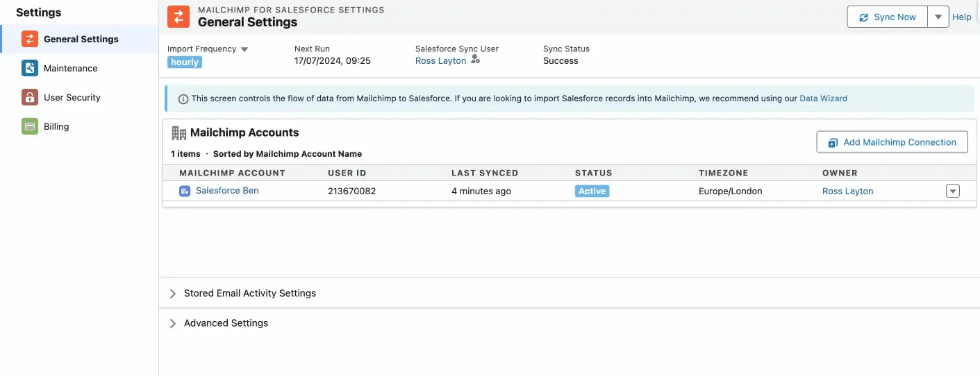Viewport: 980px width, 376px height.
Task: Click the Mailchimp Accounts building icon
Action: (178, 133)
